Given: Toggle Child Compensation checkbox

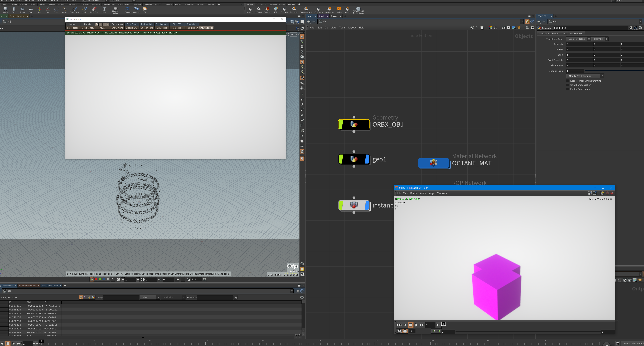Looking at the screenshot, I should click(567, 85).
